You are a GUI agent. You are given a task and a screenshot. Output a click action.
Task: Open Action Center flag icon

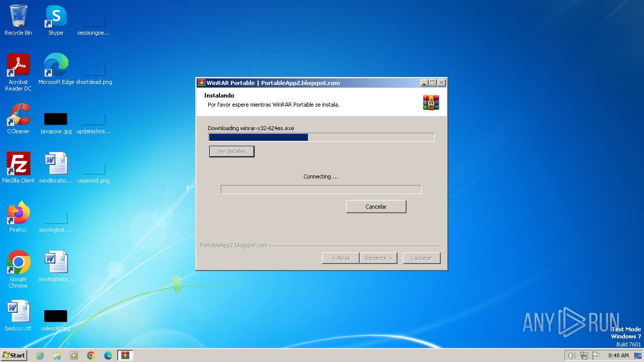click(x=596, y=355)
